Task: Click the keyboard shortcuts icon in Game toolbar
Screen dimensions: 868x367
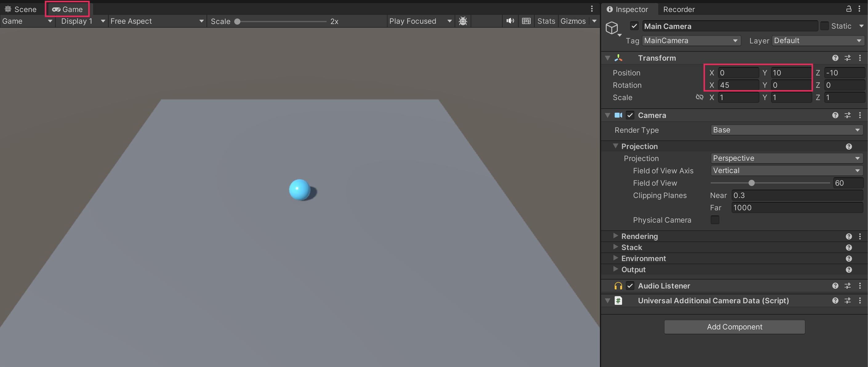Action: coord(526,21)
